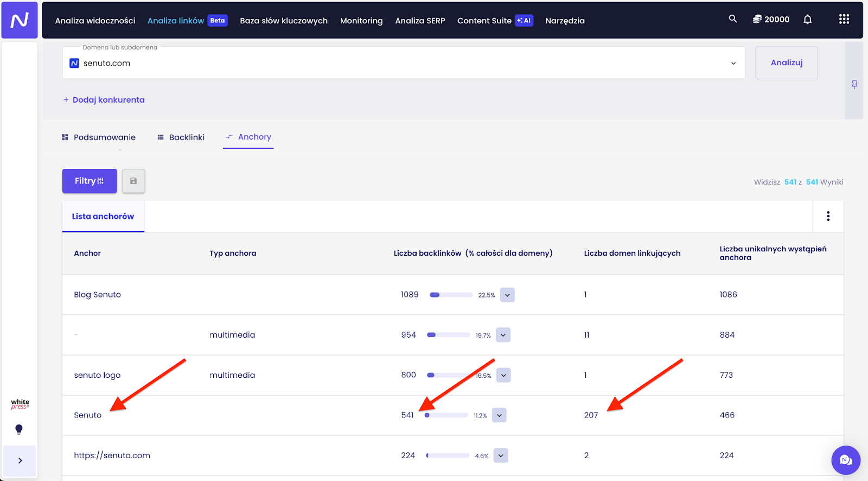Screen dimensions: 868x481
Task: Click the pin icon on right edge
Action: (x=854, y=85)
